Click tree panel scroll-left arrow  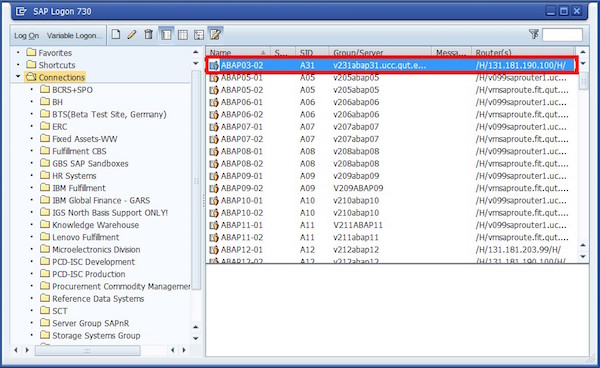tap(16, 350)
